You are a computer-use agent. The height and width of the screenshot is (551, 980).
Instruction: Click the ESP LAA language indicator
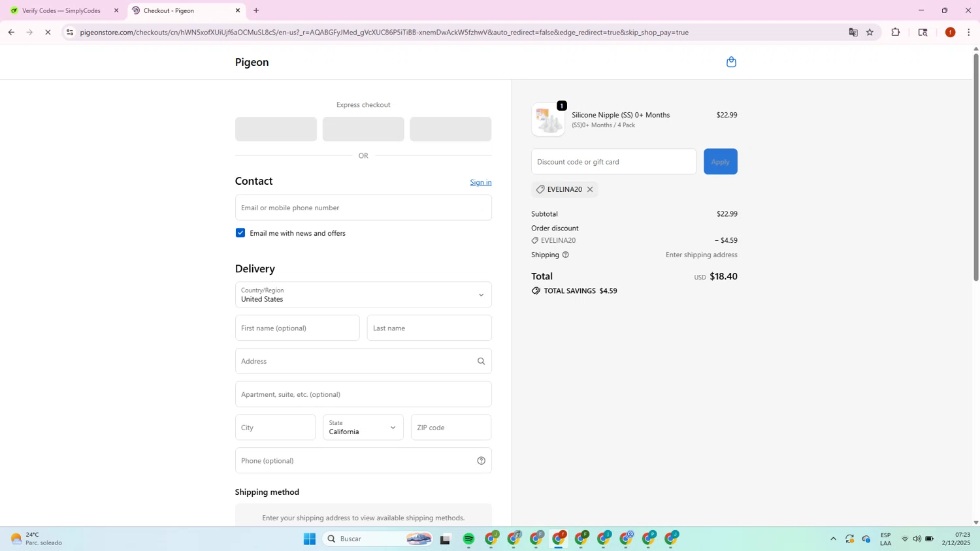(885, 539)
